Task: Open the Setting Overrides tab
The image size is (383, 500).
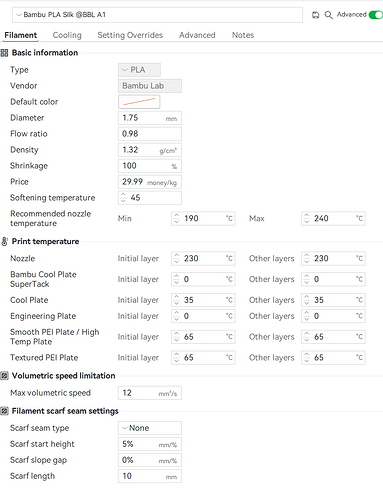Action: [x=130, y=35]
